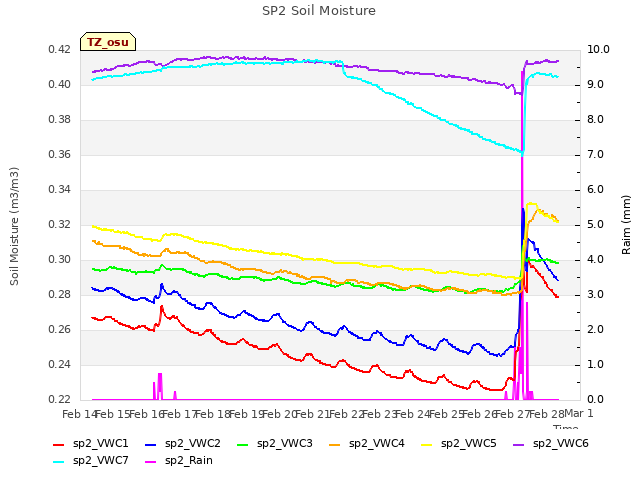Click the 0.42 left axis value
Screen dimensions: 640x480
[60, 50]
